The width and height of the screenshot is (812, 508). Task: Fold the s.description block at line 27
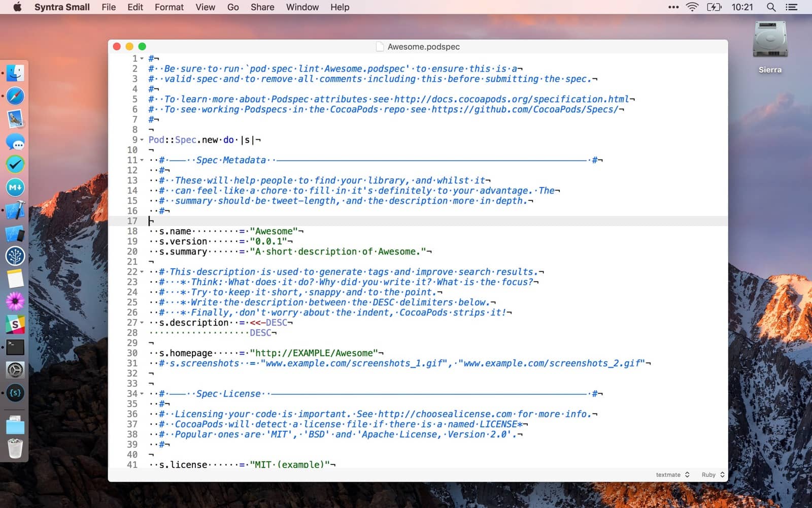pos(142,323)
